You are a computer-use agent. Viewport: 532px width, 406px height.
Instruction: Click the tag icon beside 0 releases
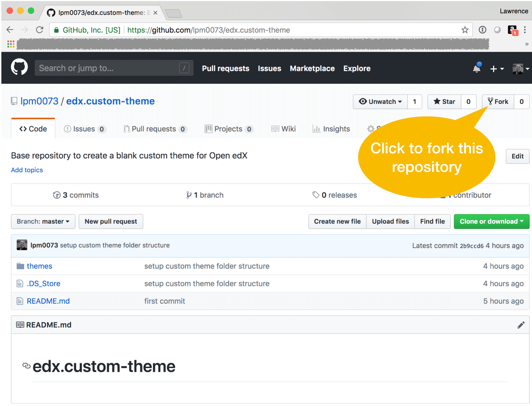pos(316,195)
